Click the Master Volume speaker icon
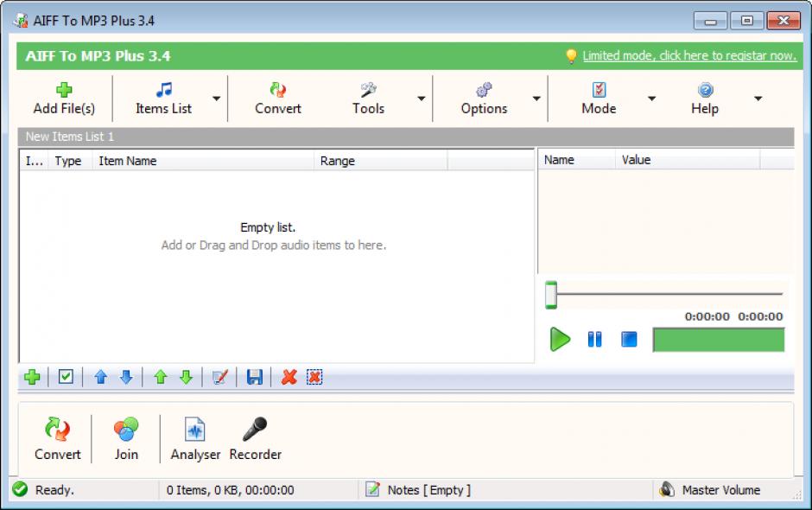Viewport: 812px width, 510px height. (x=667, y=488)
